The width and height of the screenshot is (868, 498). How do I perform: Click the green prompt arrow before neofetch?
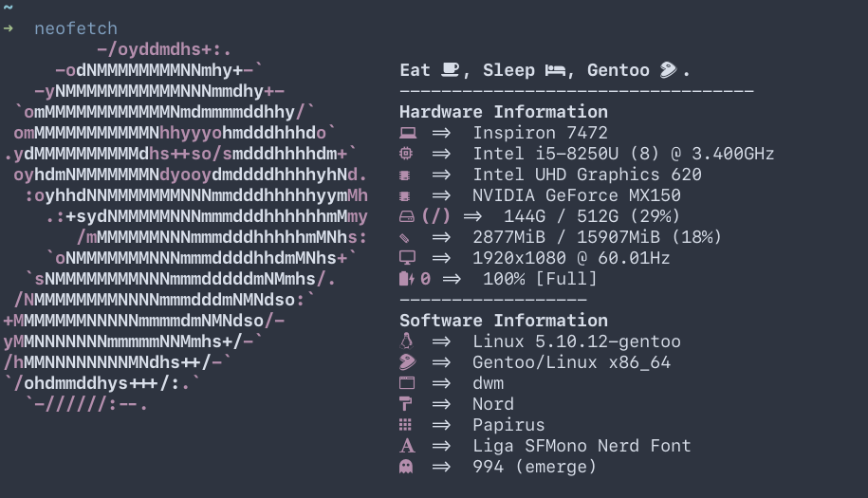pyautogui.click(x=9, y=28)
